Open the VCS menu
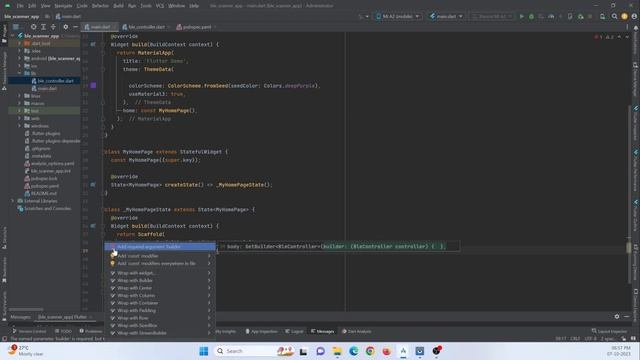The height and width of the screenshot is (360, 640). [160, 6]
